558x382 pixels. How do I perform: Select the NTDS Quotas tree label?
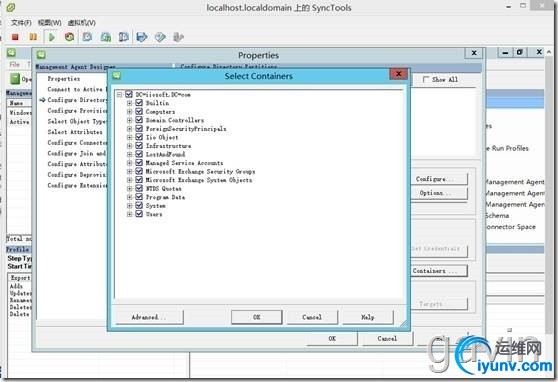[163, 188]
